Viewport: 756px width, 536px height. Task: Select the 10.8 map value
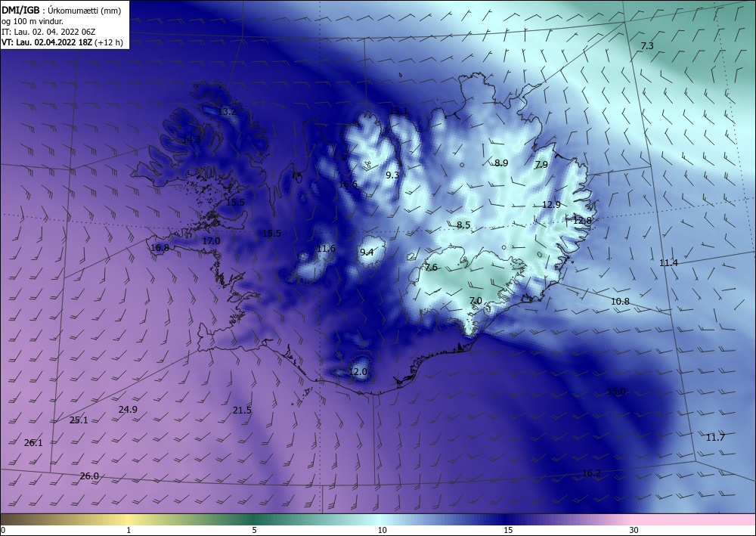click(620, 301)
